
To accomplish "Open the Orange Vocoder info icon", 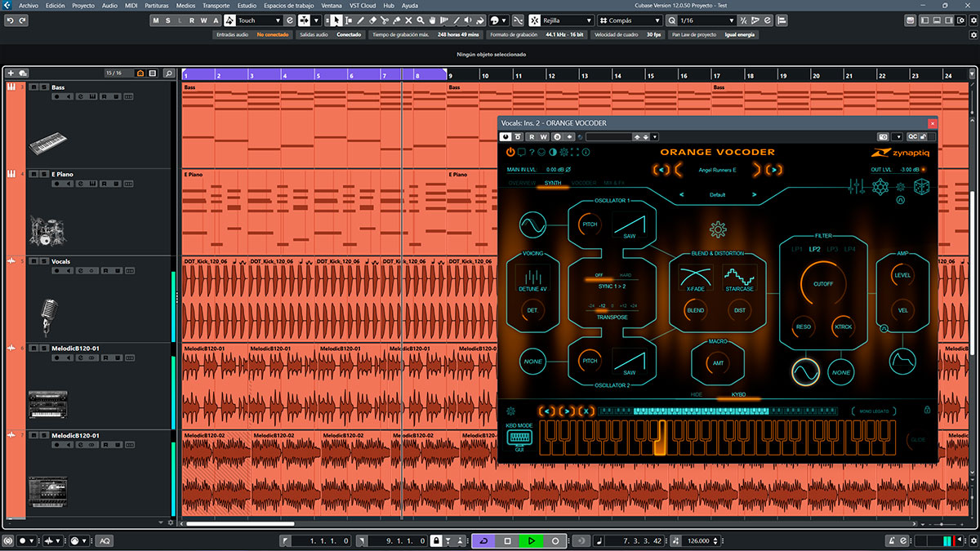I will point(586,152).
